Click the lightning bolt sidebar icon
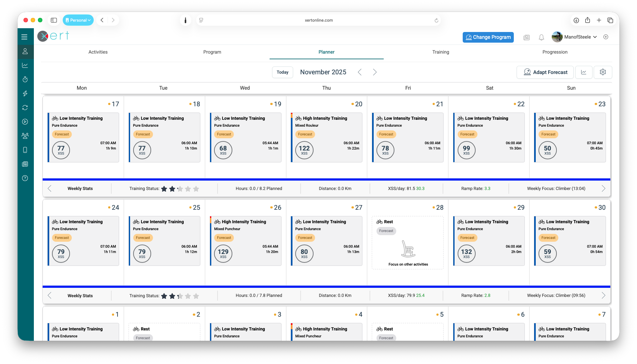637x364 pixels. (x=25, y=93)
